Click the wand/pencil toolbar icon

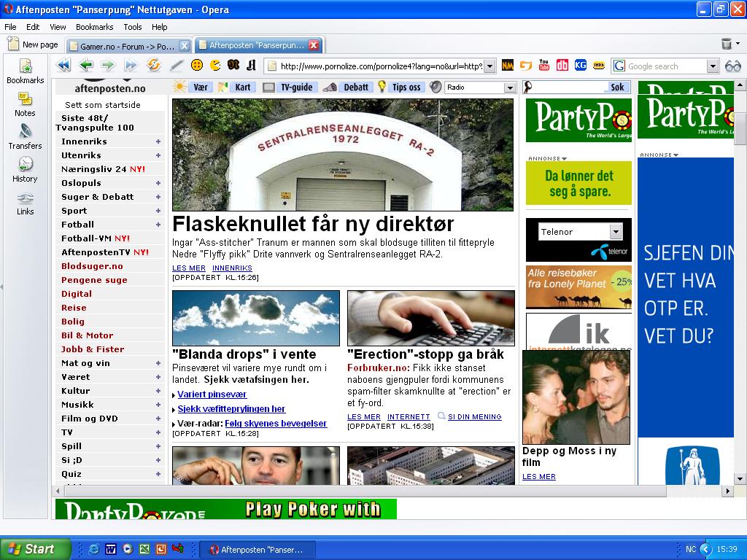[177, 65]
